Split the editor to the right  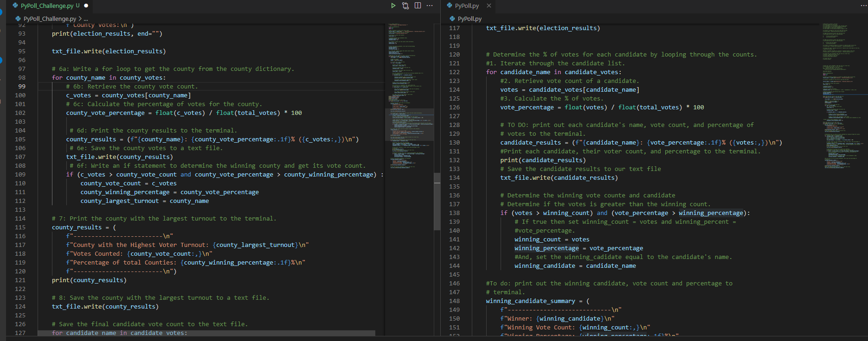[x=418, y=6]
